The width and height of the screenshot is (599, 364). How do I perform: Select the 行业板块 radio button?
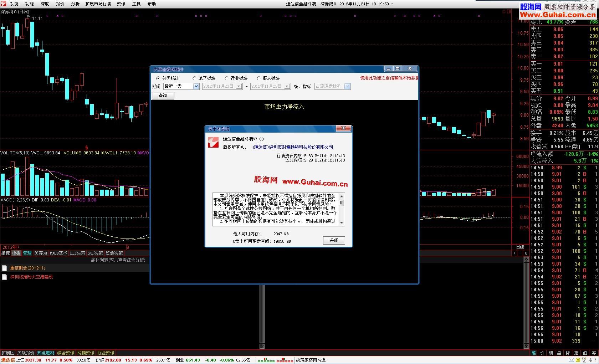[226, 78]
